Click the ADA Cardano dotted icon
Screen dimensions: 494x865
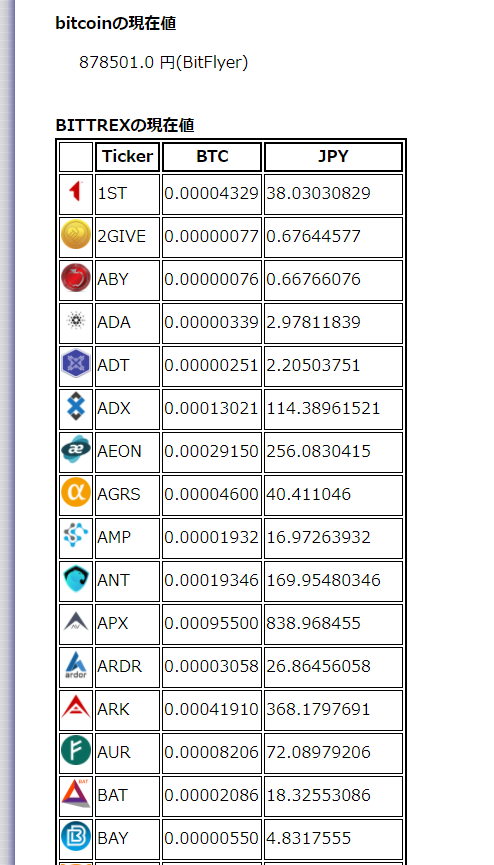(76, 321)
